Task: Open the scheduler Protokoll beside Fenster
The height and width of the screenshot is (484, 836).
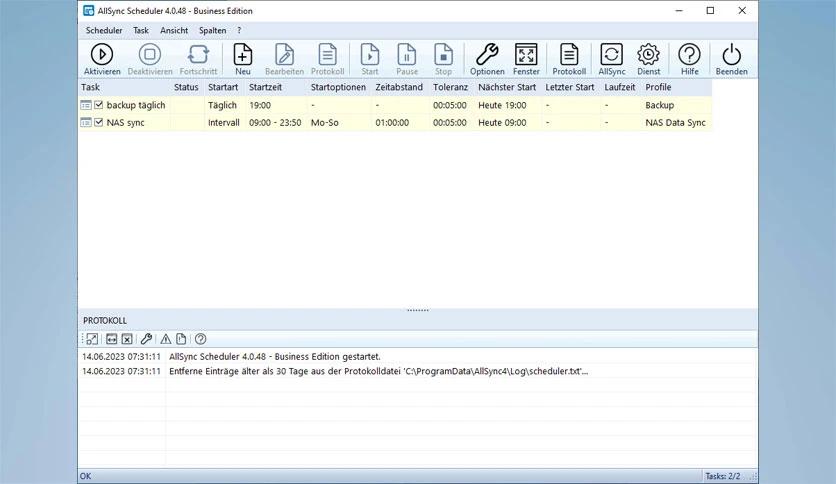Action: point(569,59)
